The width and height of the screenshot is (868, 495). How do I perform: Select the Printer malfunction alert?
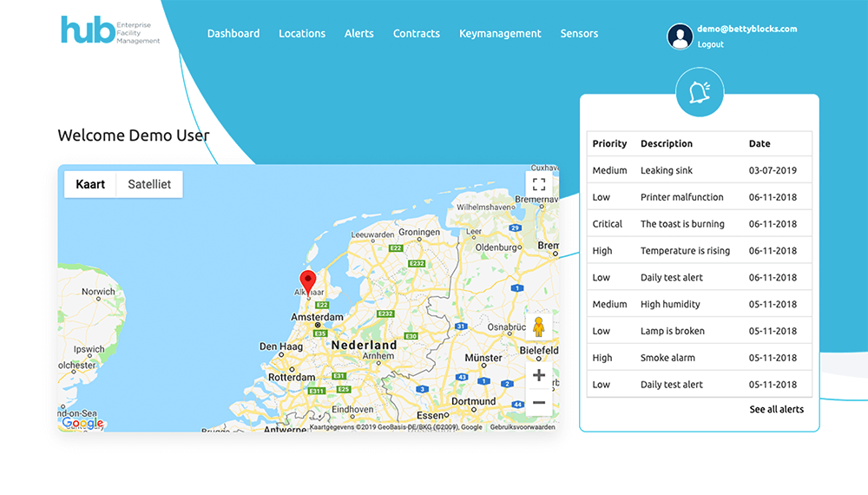tap(699, 197)
